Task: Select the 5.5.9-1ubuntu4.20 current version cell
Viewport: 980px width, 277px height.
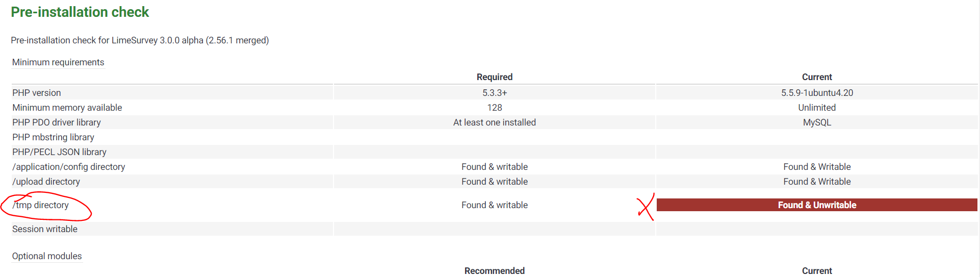Action: point(817,93)
